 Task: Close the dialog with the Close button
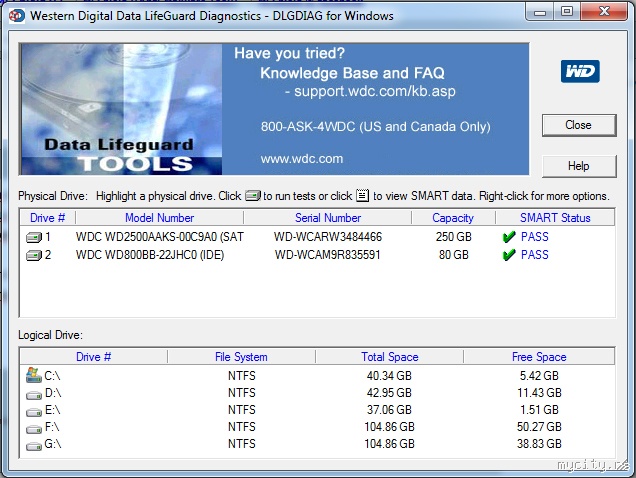[x=579, y=125]
